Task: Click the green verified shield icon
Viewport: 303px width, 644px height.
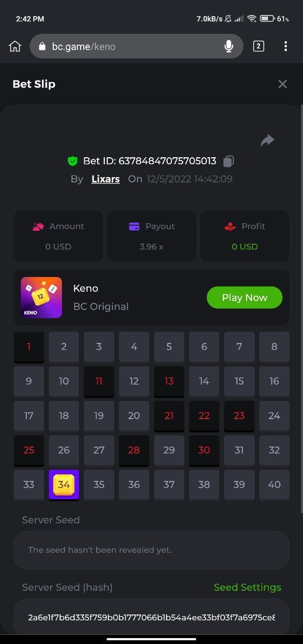Action: [x=73, y=161]
